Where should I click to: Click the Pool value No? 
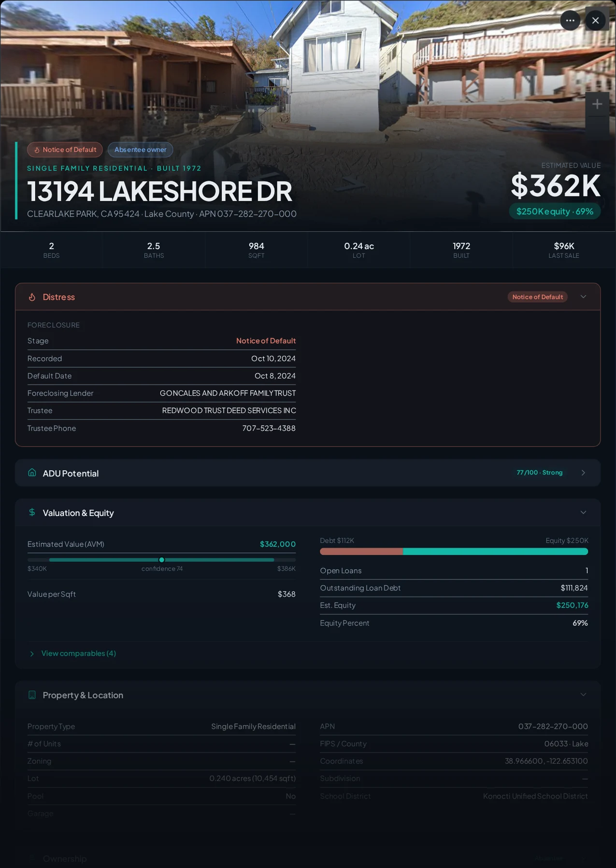point(290,796)
